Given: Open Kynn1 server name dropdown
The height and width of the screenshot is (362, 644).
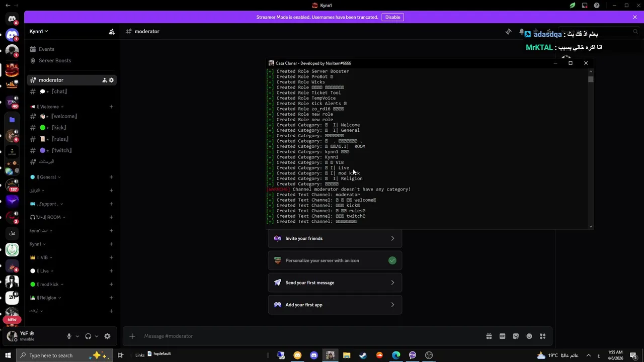Looking at the screenshot, I should pos(39,31).
